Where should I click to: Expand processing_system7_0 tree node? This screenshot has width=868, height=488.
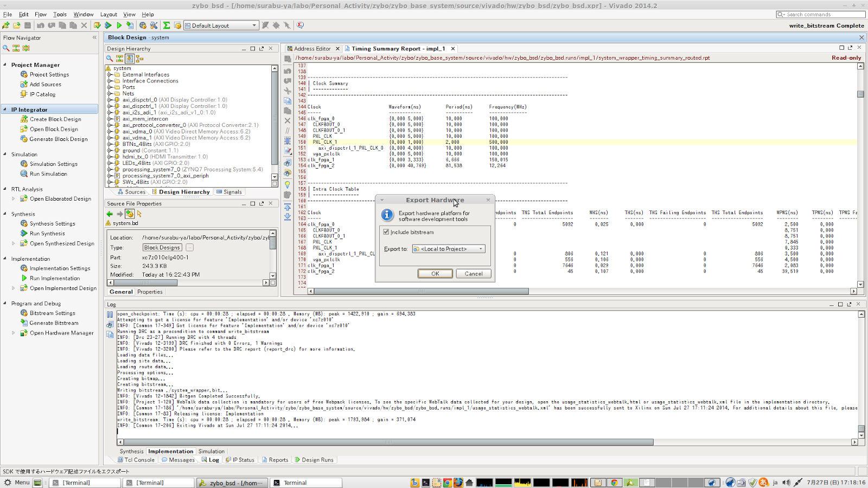point(110,170)
